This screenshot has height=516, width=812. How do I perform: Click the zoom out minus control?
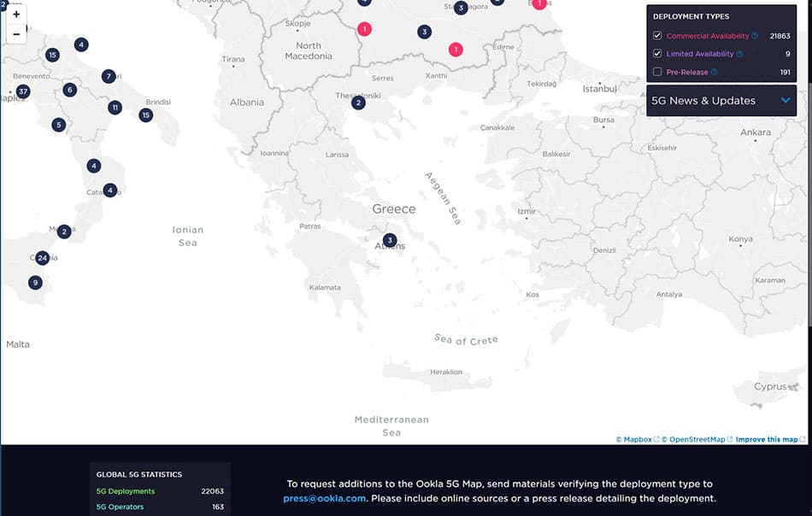[x=15, y=33]
